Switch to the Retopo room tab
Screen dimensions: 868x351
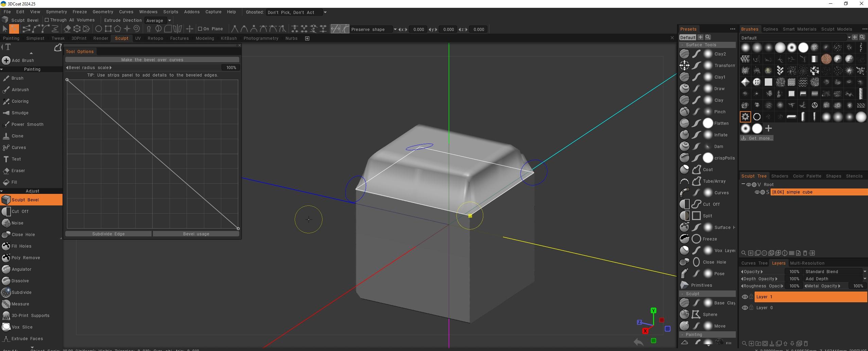click(x=156, y=38)
